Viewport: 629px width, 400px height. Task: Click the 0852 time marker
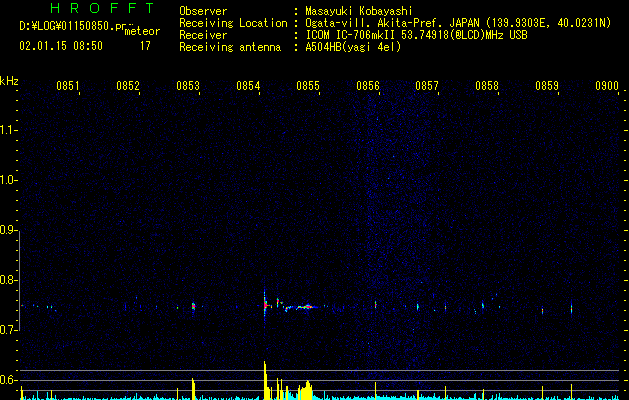pos(128,86)
